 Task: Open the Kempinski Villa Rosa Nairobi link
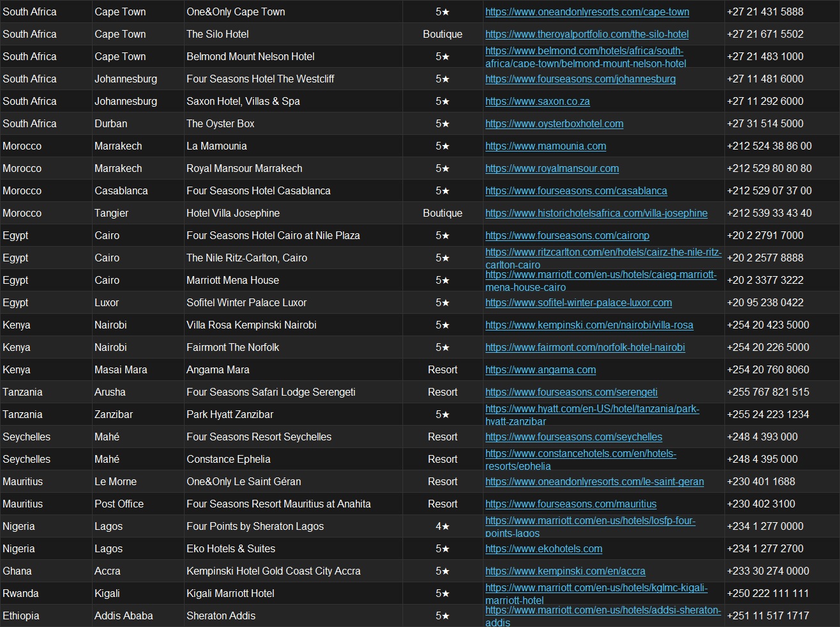[x=589, y=325]
